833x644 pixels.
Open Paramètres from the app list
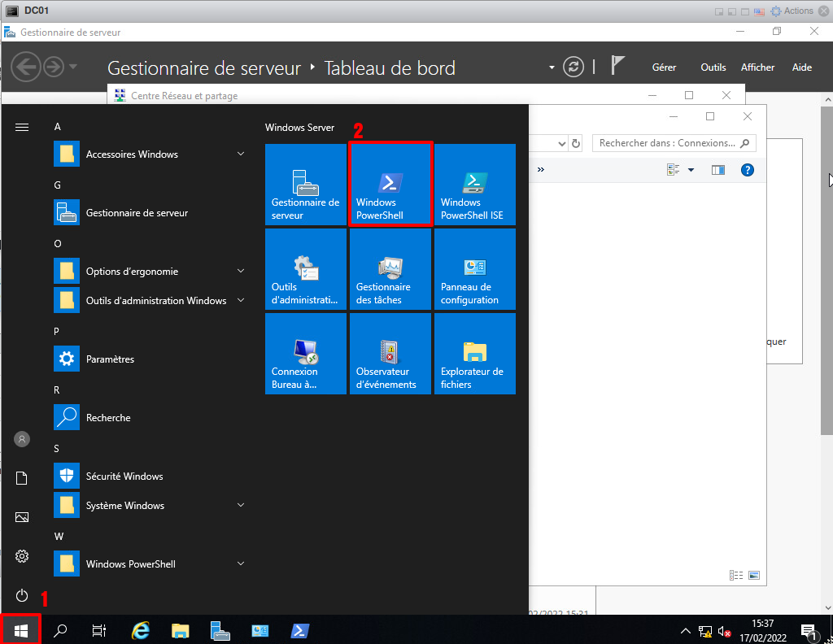click(x=110, y=359)
